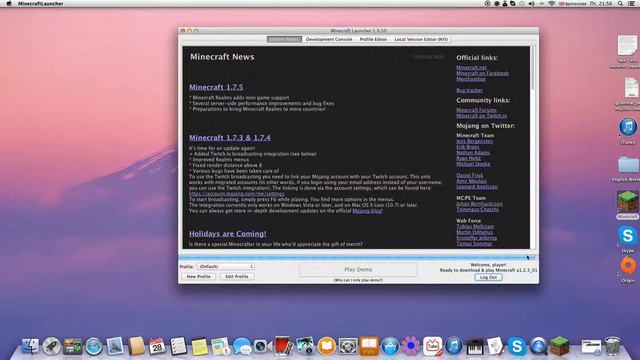Viewport: 640px width, 360px height.
Task: Open iTunes music note icon in dock
Action: point(453,346)
